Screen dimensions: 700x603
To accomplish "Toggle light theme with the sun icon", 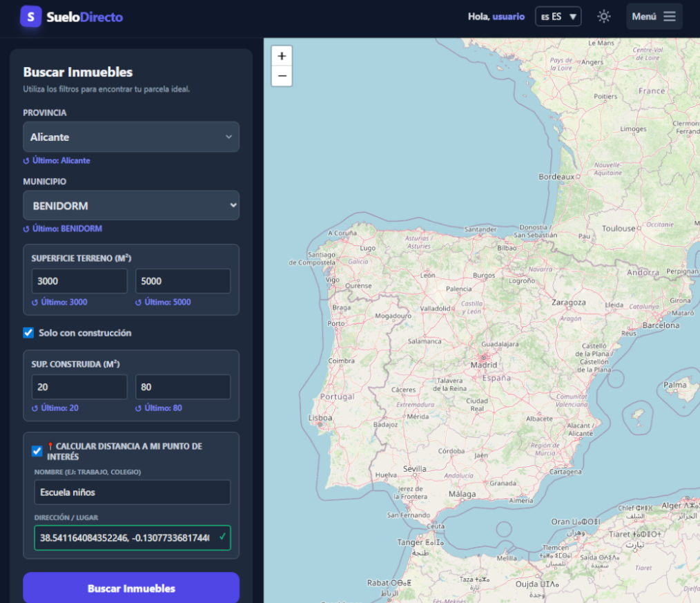I will click(604, 17).
